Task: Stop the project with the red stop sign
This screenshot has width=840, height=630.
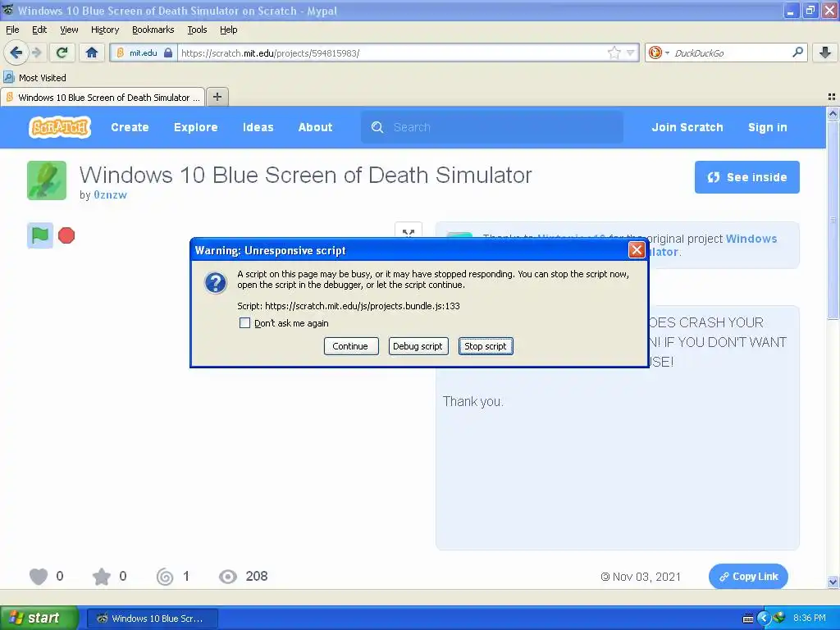Action: pos(66,235)
